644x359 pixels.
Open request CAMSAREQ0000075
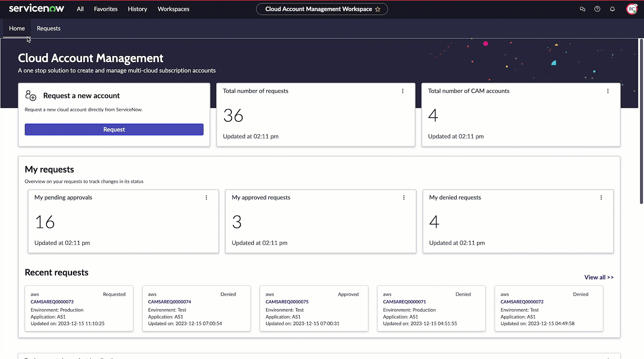287,302
